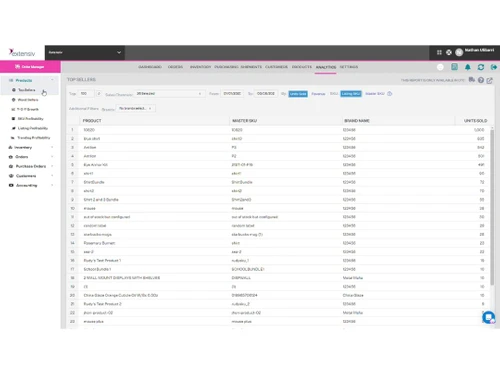Open the account selector dropdown in header
500x375 pixels.
[x=85, y=52]
